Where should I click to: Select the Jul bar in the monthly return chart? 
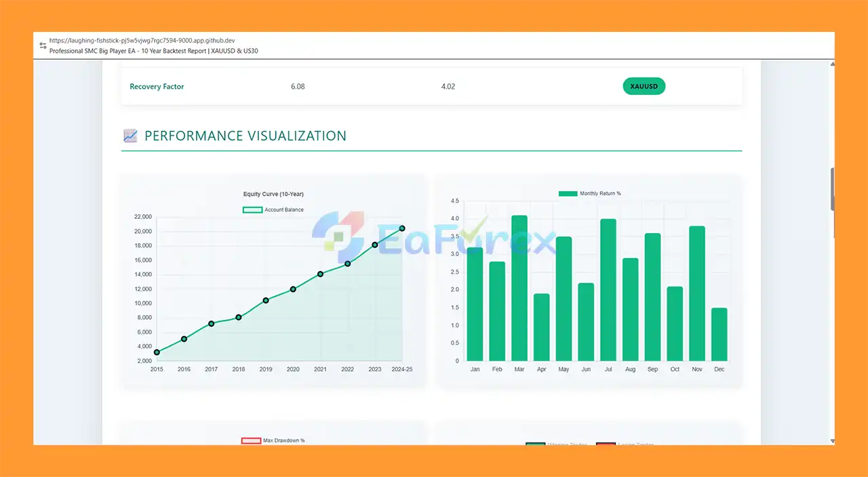click(608, 290)
